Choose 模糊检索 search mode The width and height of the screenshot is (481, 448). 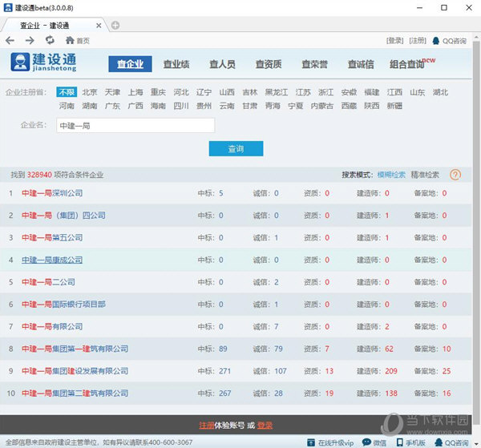[x=391, y=175]
